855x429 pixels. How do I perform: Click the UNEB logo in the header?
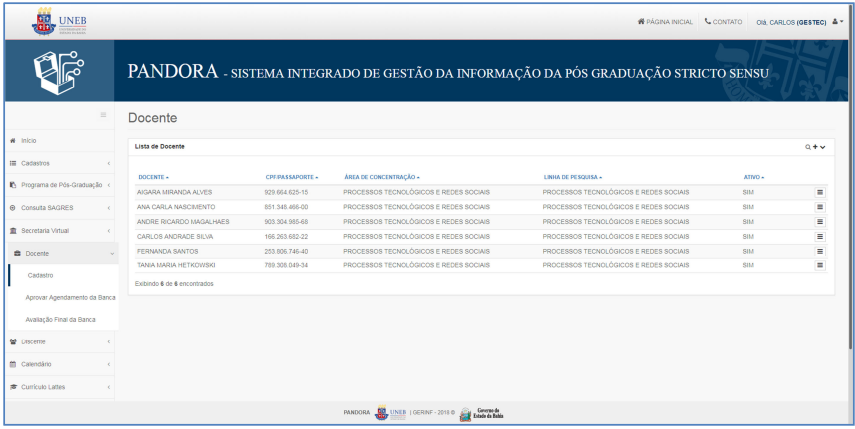[x=59, y=22]
